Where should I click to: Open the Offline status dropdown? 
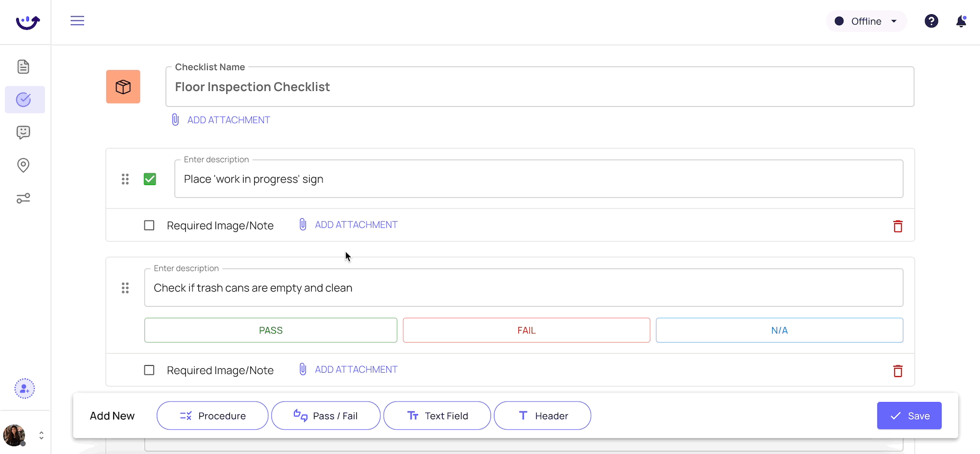click(866, 21)
